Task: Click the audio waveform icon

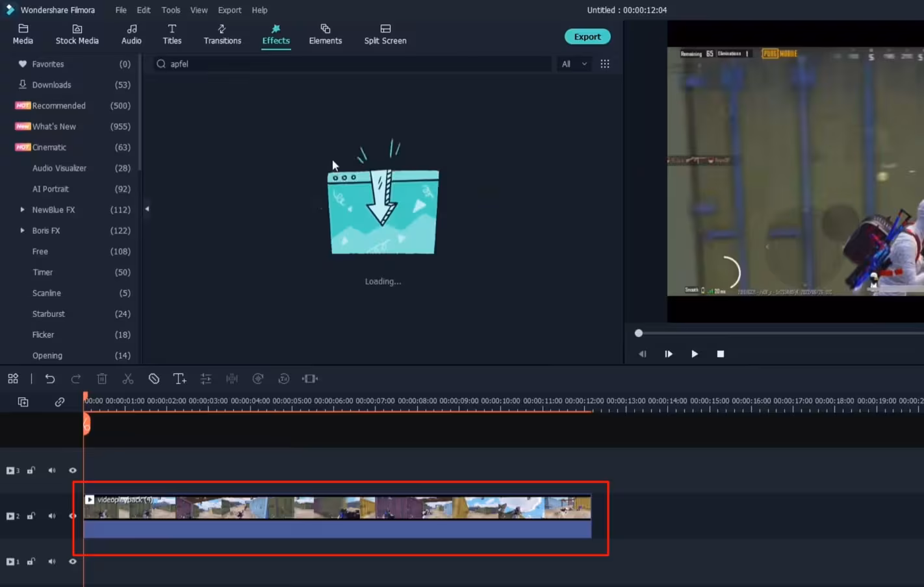Action: pos(232,379)
